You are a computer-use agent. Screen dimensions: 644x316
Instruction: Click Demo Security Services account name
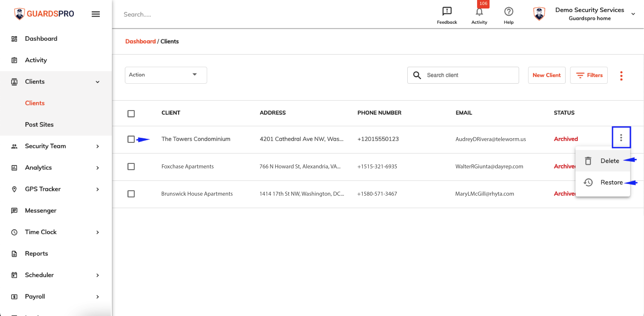click(590, 10)
